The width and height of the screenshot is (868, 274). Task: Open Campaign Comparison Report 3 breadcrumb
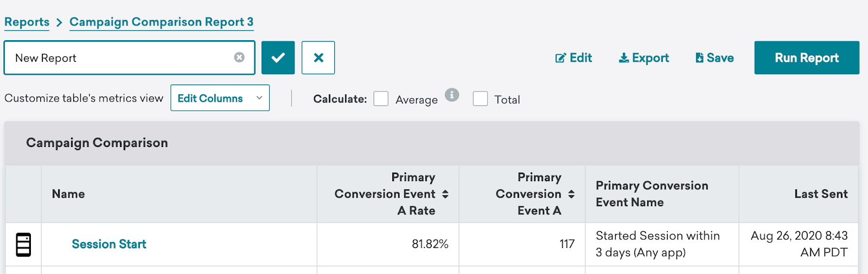pos(161,22)
